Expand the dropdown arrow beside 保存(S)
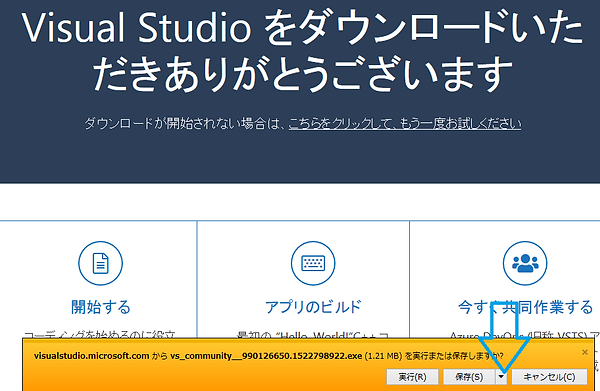This screenshot has height=391, width=600. (501, 377)
